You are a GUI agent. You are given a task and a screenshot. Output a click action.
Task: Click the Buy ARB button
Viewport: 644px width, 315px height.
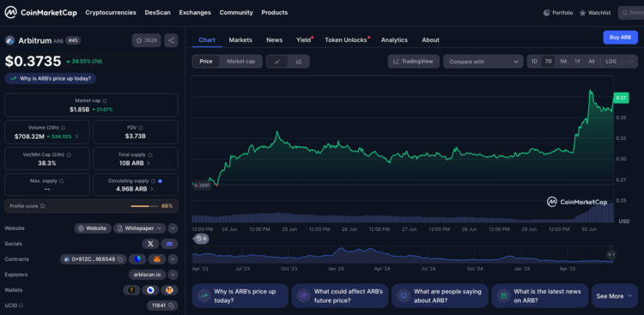tap(620, 38)
